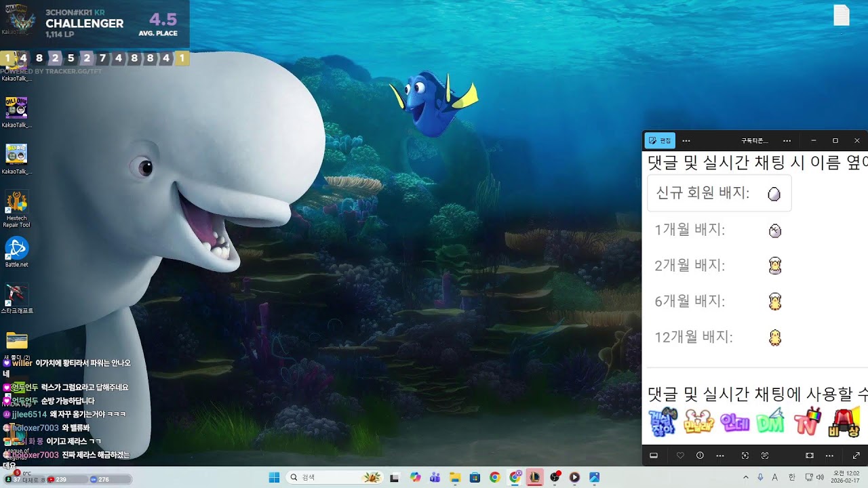868x488 pixels.
Task: Launch Battle.net from the desktop
Action: coord(16,252)
